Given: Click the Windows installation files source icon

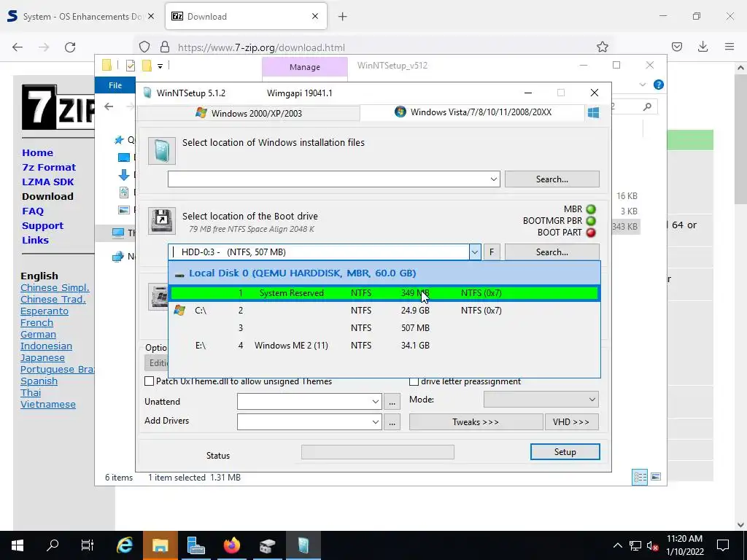Looking at the screenshot, I should 161,151.
